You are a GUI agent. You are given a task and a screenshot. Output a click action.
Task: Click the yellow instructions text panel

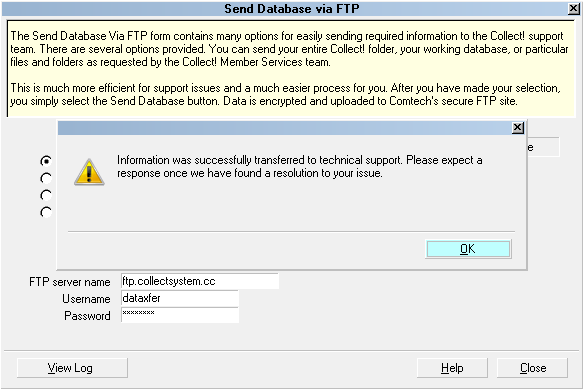coord(291,69)
